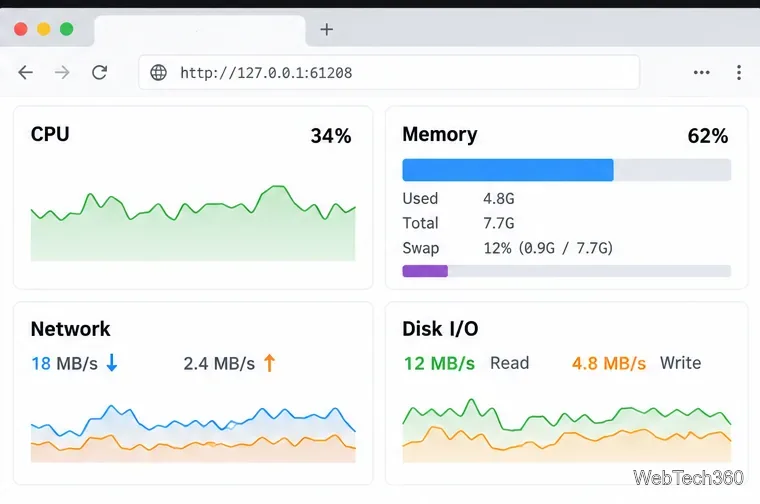760x504 pixels.
Task: Click the purple swap usage bar
Action: [425, 271]
